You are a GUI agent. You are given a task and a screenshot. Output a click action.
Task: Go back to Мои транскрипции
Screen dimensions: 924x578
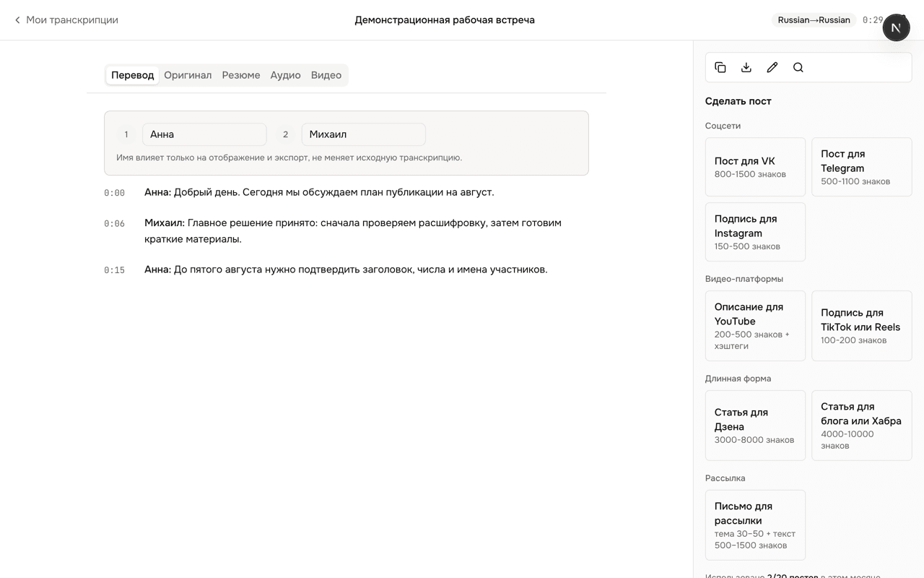pyautogui.click(x=66, y=20)
